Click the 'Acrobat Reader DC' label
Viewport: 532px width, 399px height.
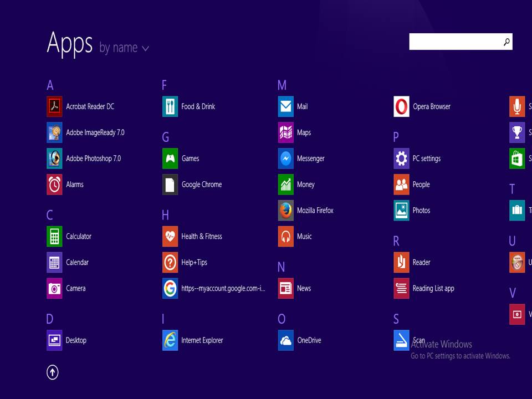coord(90,106)
